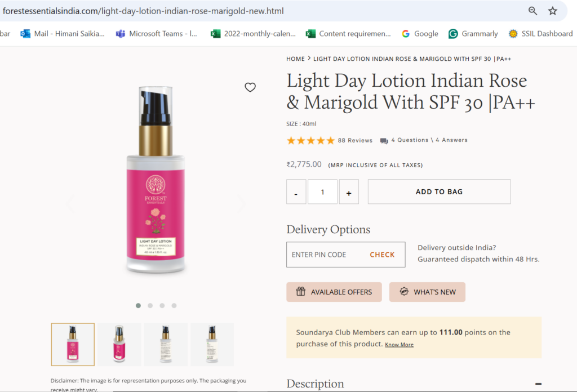Open the Microsoft Teams bookmark
The width and height of the screenshot is (577, 392).
pyautogui.click(x=157, y=34)
